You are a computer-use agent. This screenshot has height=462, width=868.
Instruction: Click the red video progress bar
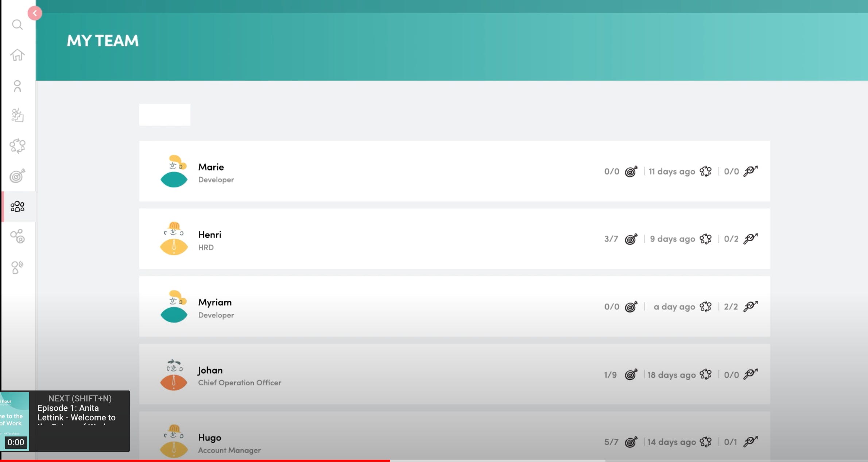pos(195,461)
